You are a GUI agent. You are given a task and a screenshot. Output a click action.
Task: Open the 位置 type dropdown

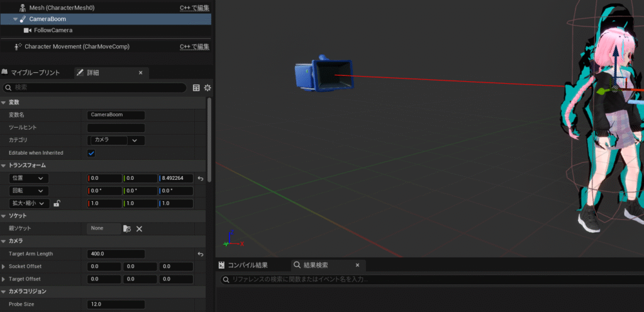click(28, 178)
